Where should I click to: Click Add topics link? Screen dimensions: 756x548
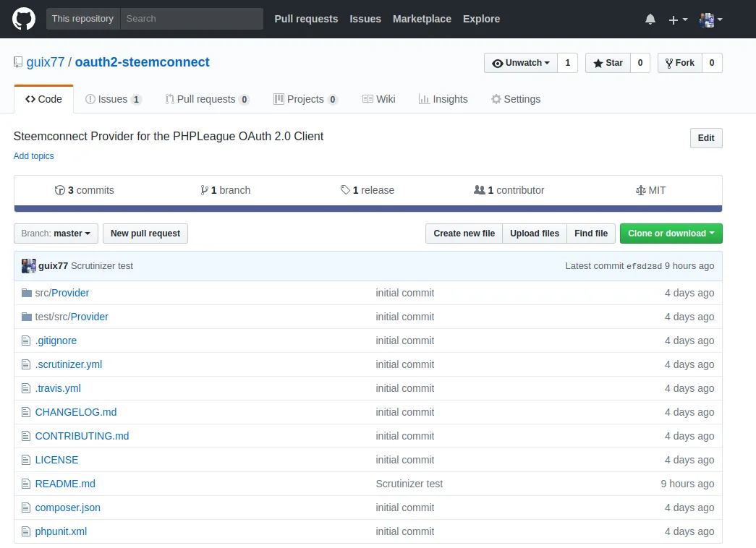[34, 156]
